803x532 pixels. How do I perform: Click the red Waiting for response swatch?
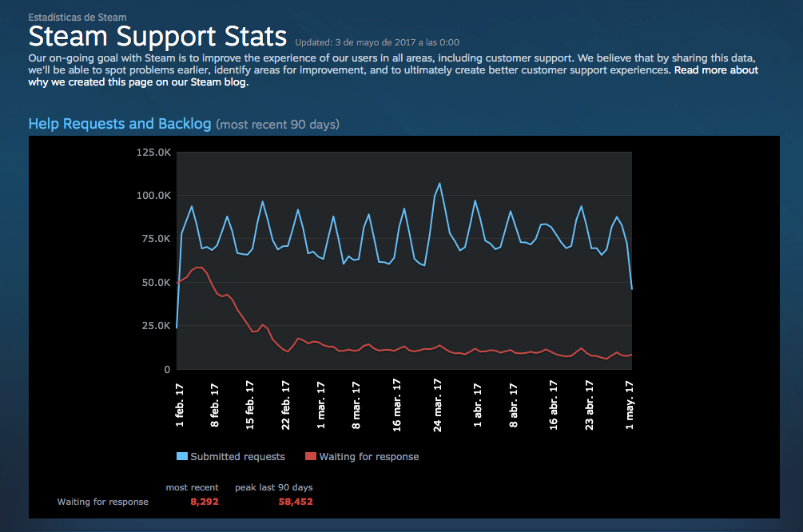click(310, 456)
